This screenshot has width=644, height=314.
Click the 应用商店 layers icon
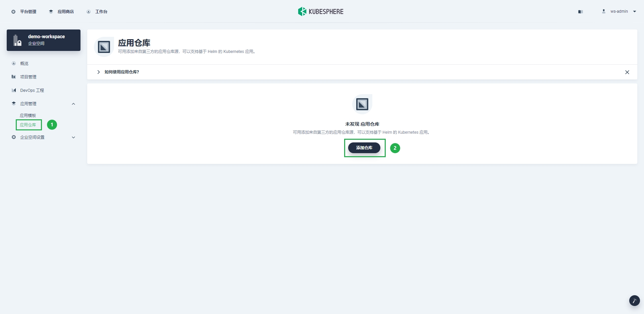coord(51,12)
